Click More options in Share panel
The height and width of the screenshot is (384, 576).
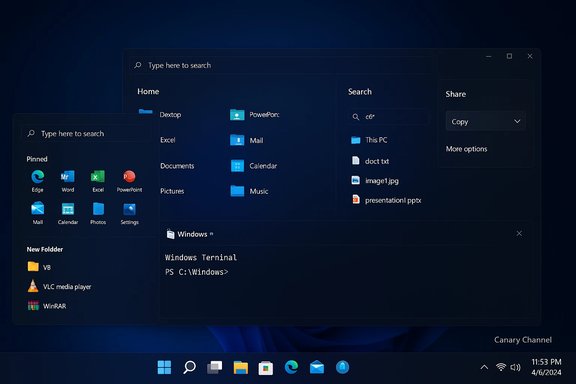pos(467,149)
